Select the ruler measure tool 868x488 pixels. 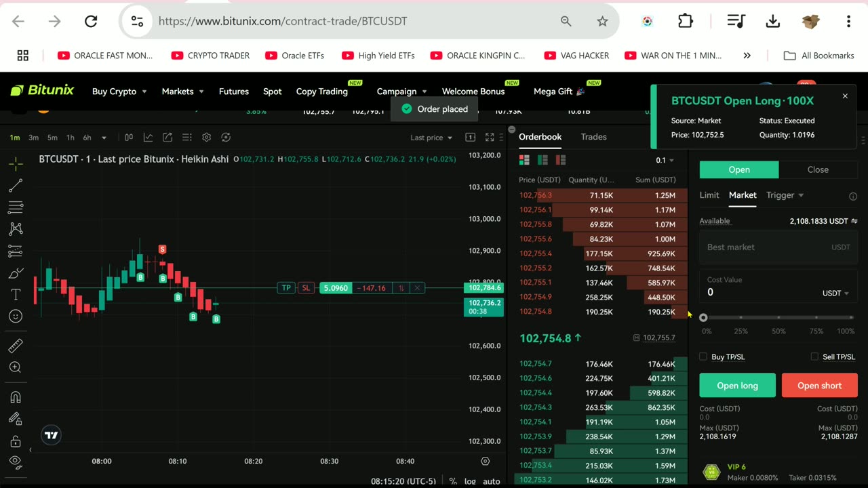pos(16,346)
